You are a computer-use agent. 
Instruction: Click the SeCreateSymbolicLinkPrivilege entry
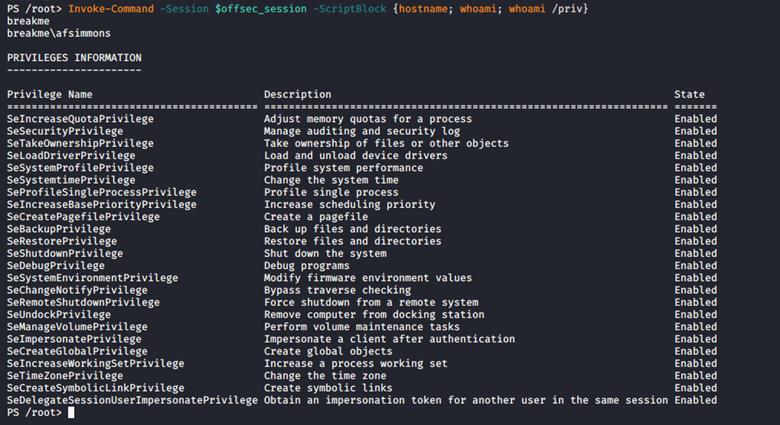coord(95,388)
